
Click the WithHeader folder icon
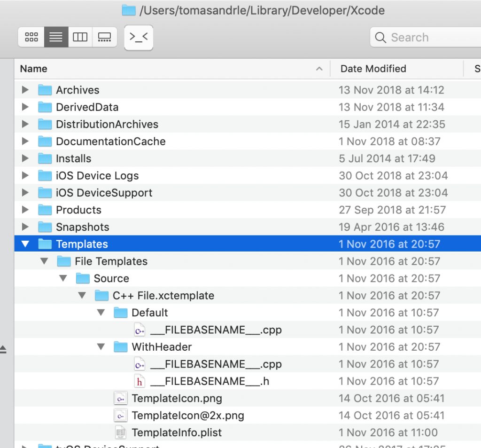(x=121, y=347)
